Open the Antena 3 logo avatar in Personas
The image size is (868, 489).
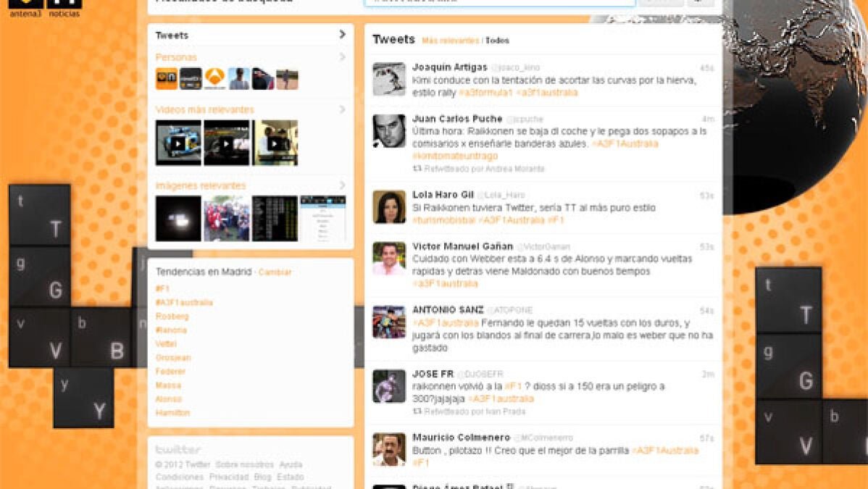tap(214, 79)
